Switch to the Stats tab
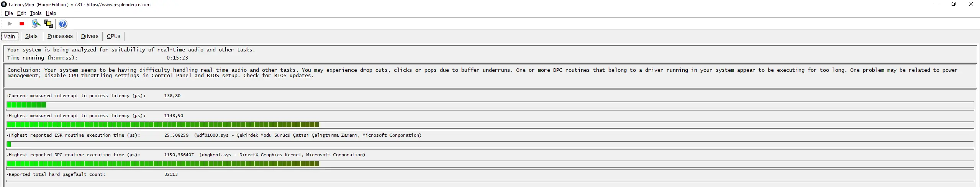Image resolution: width=980 pixels, height=187 pixels. coord(31,36)
